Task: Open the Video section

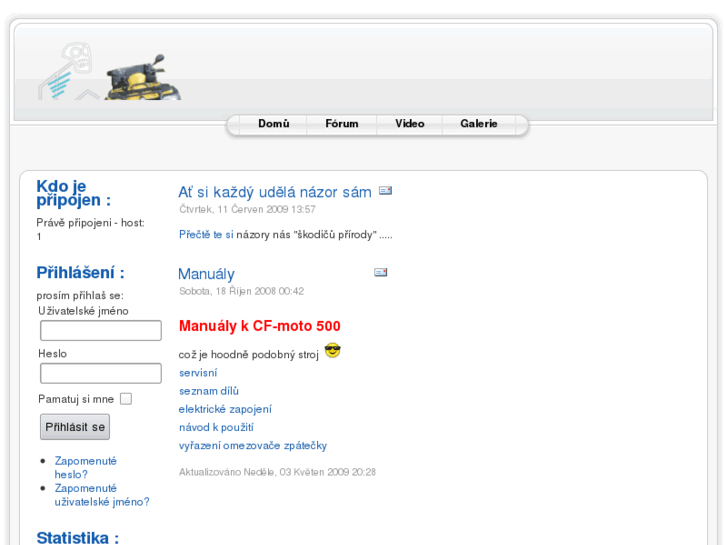Action: (410, 123)
